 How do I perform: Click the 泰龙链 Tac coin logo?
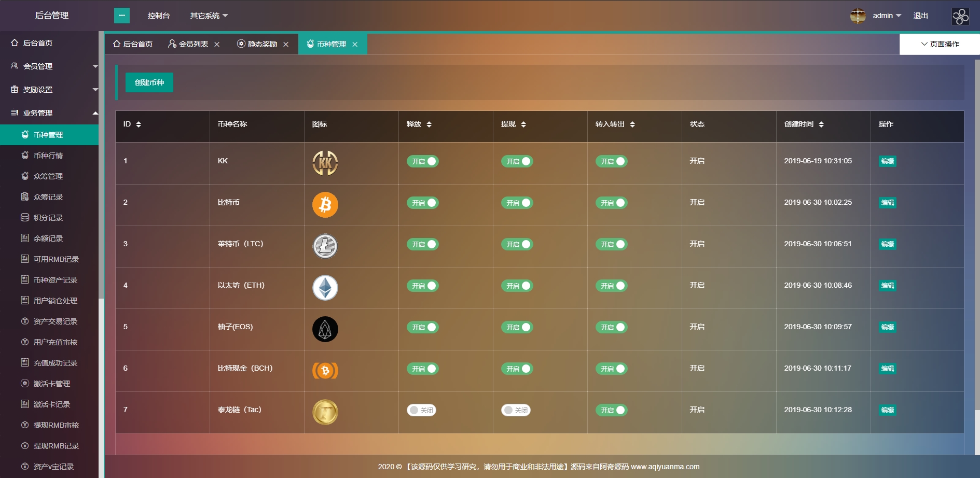(x=325, y=412)
